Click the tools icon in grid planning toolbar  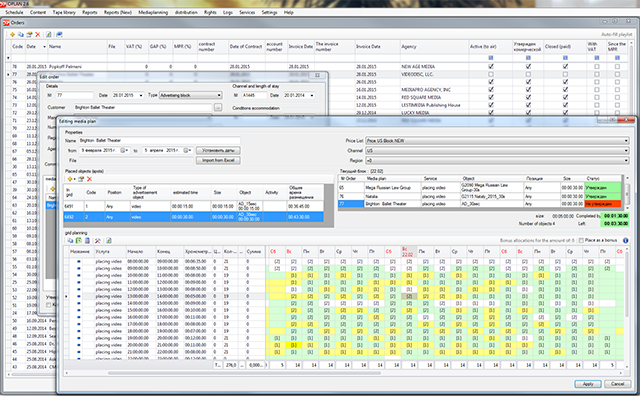click(x=98, y=240)
